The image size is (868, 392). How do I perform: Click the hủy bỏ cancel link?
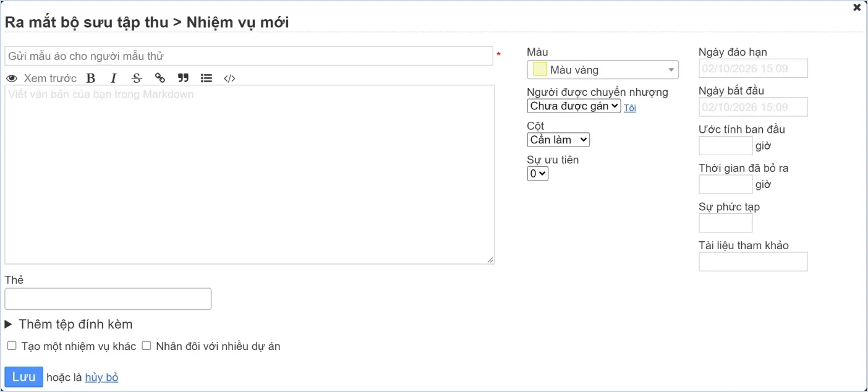pyautogui.click(x=101, y=377)
